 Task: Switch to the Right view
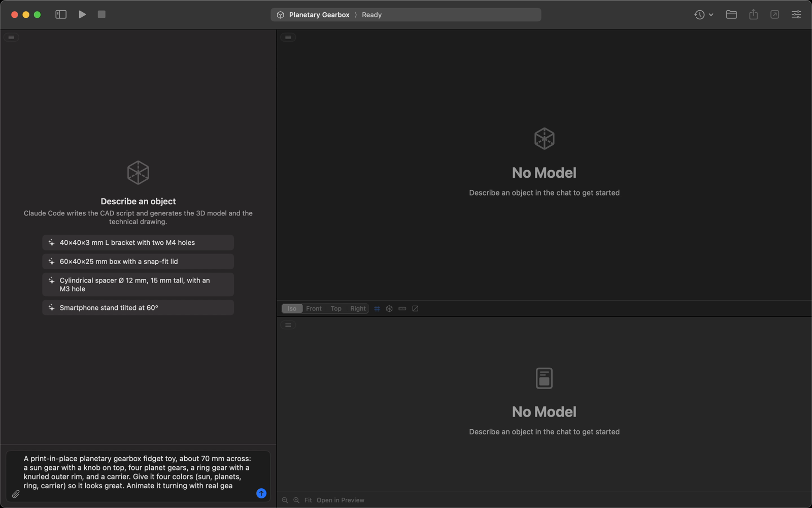pos(358,308)
